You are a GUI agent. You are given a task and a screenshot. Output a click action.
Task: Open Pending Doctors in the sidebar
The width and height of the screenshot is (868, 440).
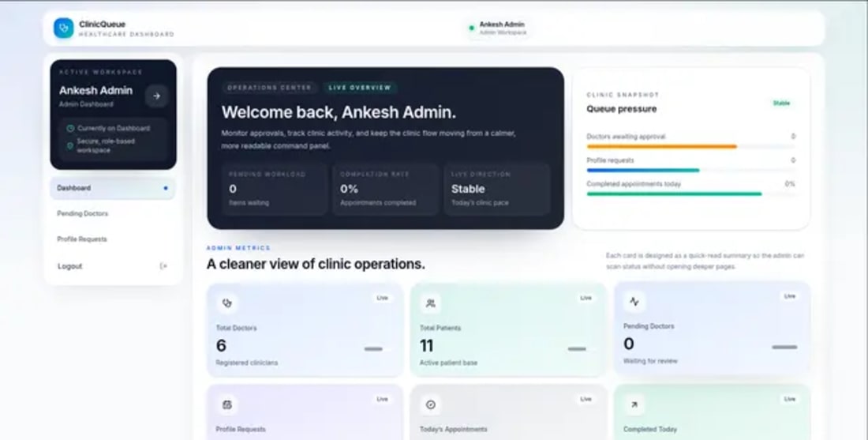point(113,213)
